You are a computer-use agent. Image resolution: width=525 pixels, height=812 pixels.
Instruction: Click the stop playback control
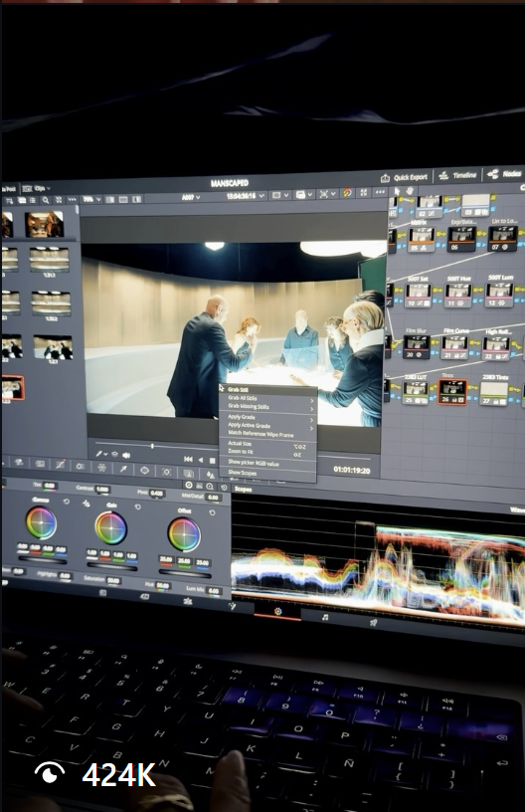pyautogui.click(x=212, y=461)
